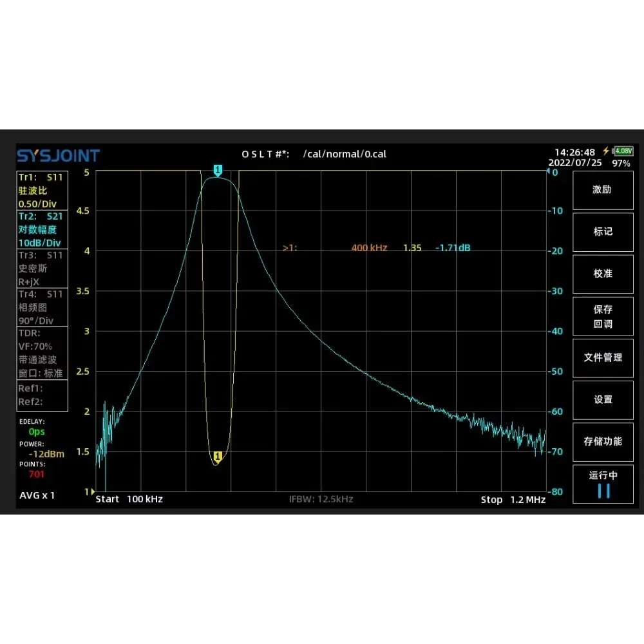Image resolution: width=644 pixels, height=644 pixels.
Task: Click the cyan reference arrow at 0 dB
Action: click(x=548, y=171)
